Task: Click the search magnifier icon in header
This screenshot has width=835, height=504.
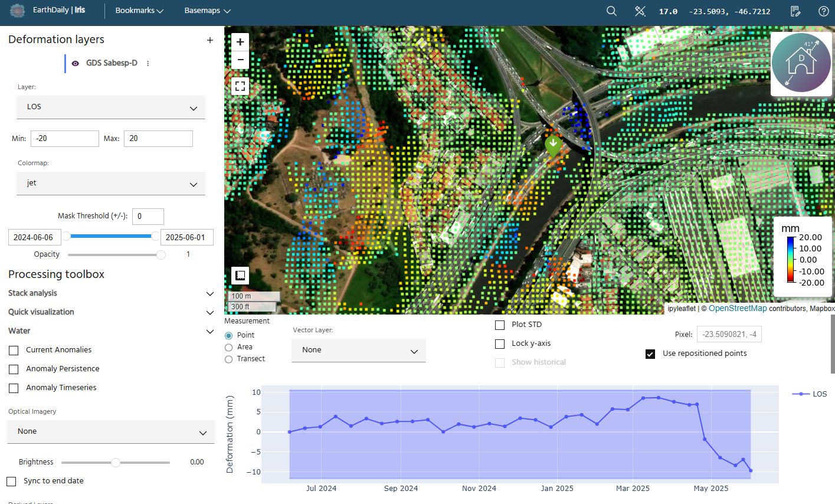Action: 611,11
